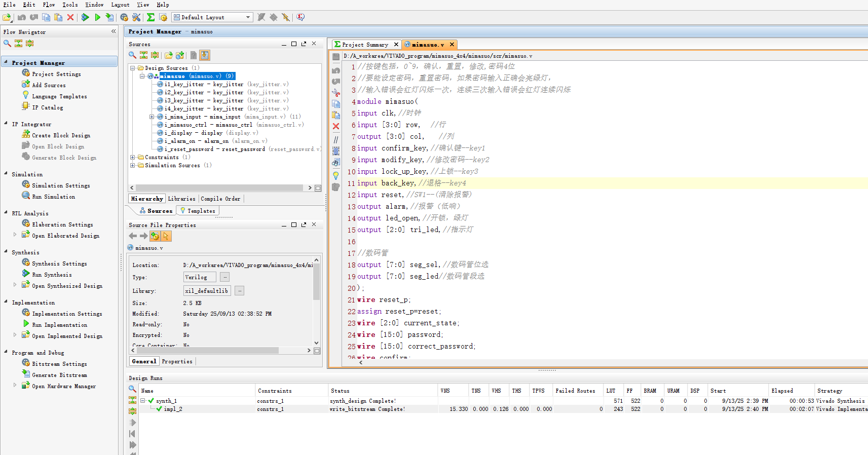Open IP Catalog in Flow Navigator
The width and height of the screenshot is (868, 455).
(x=48, y=107)
